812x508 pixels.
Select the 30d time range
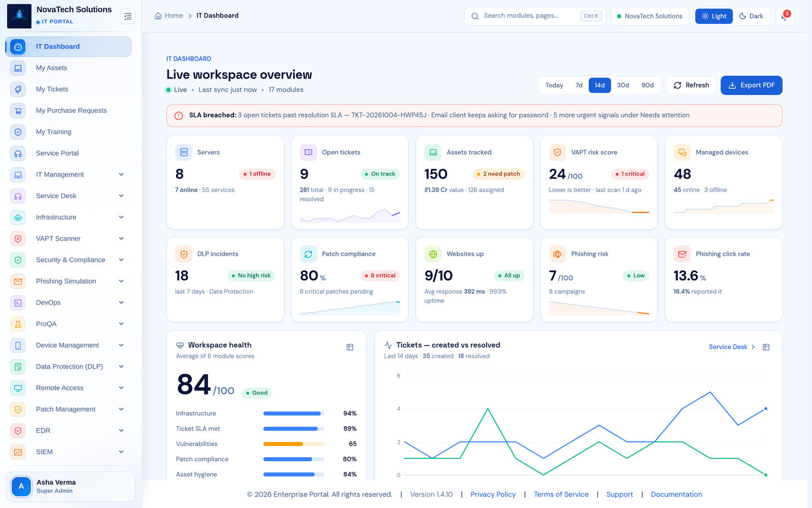click(623, 85)
